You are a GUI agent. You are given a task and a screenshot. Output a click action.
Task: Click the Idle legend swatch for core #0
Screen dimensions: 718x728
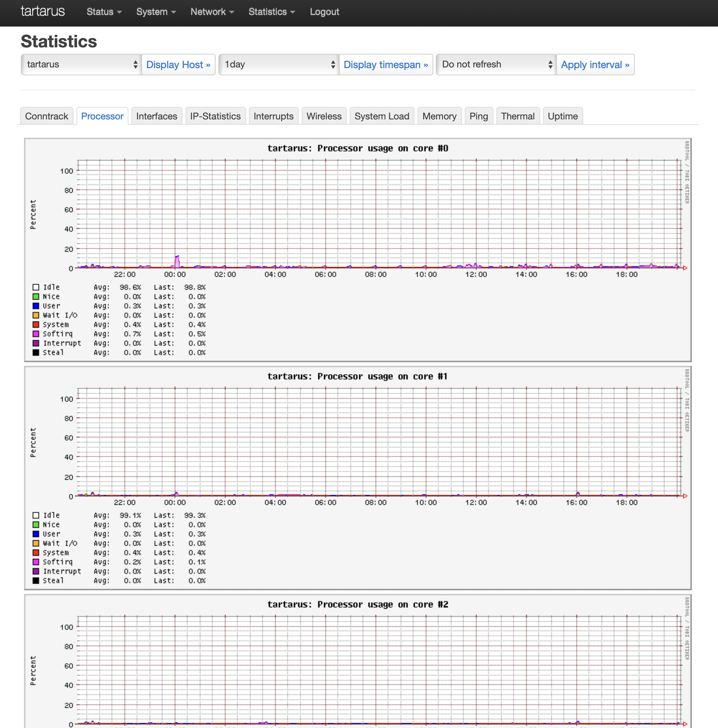[36, 287]
